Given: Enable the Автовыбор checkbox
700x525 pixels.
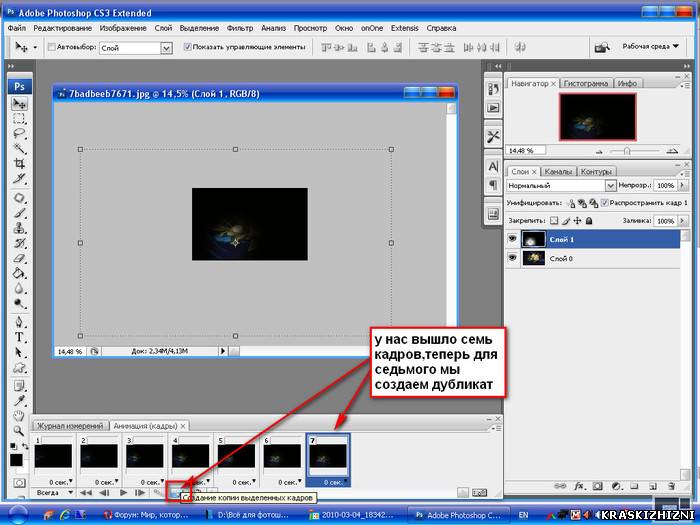Looking at the screenshot, I should 51,47.
